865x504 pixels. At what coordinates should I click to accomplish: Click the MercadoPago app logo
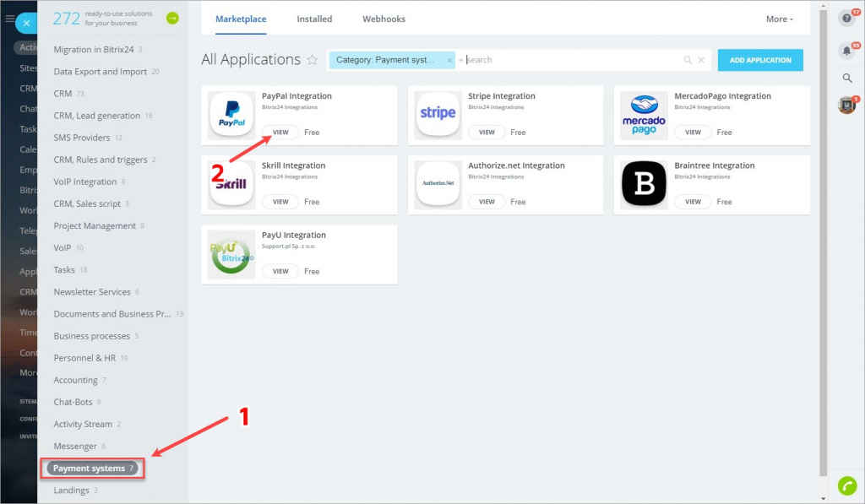pyautogui.click(x=644, y=115)
